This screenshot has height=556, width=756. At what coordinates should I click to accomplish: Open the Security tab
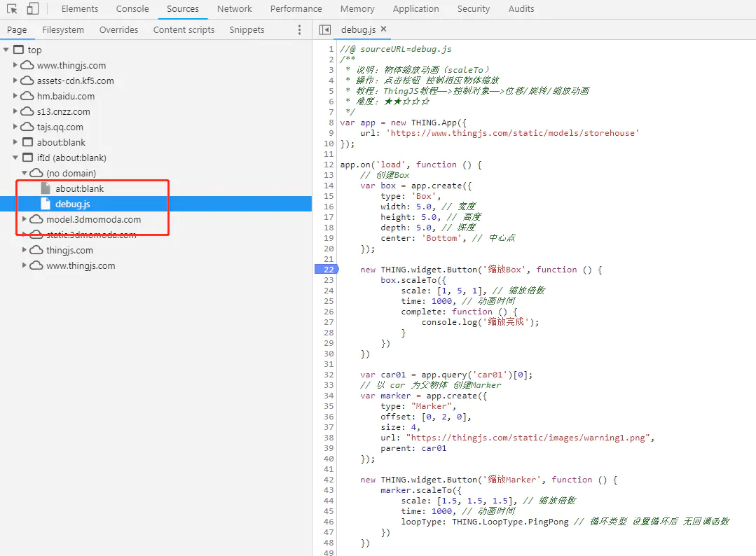coord(474,8)
